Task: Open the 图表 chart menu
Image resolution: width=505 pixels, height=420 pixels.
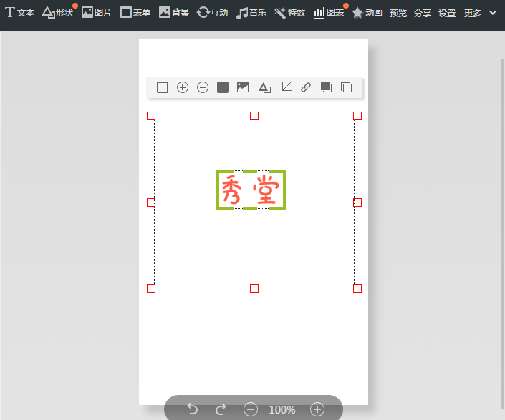Action: 329,13
